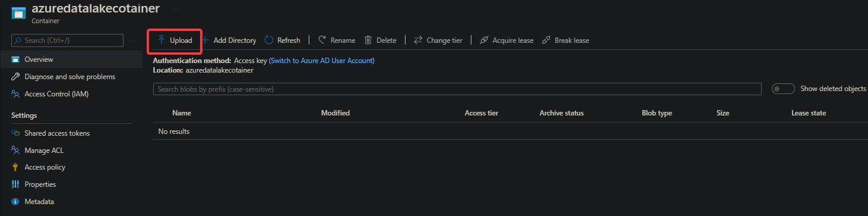Click the Upload button label
The image size is (868, 216).
181,40
